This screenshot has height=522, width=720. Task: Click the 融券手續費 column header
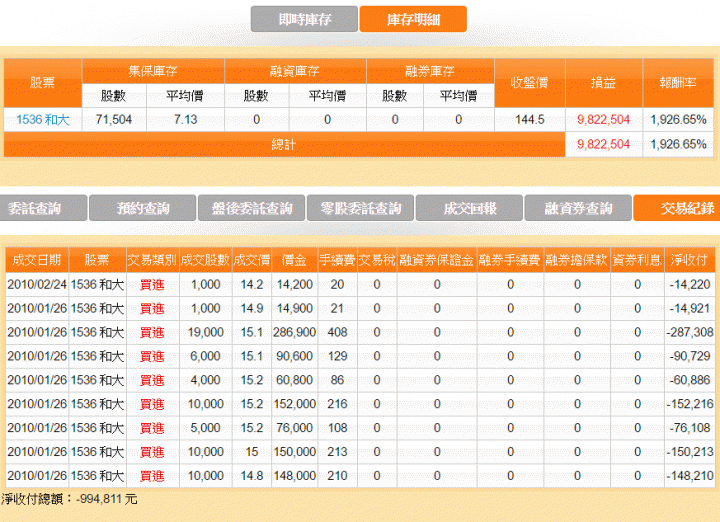click(x=510, y=260)
